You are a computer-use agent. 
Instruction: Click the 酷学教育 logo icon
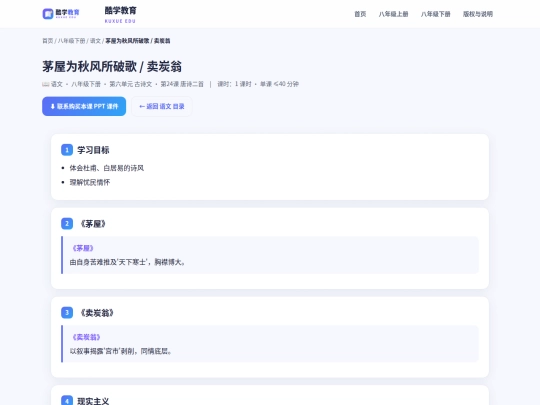point(61,14)
